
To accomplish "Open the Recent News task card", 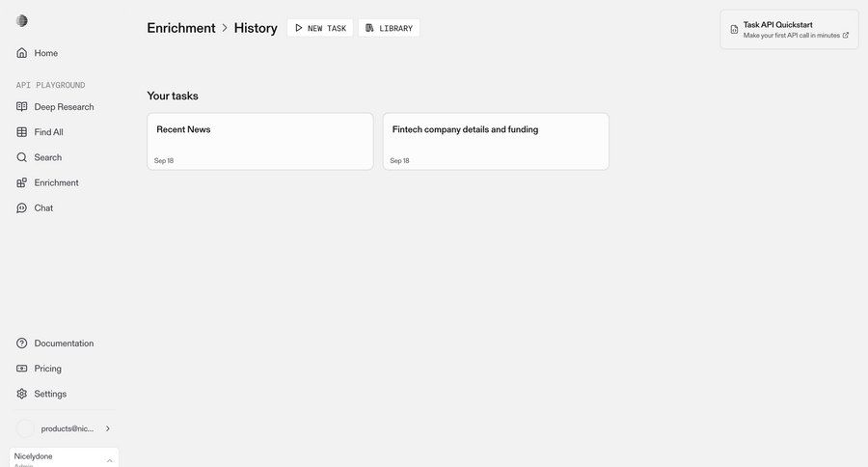I will (259, 141).
